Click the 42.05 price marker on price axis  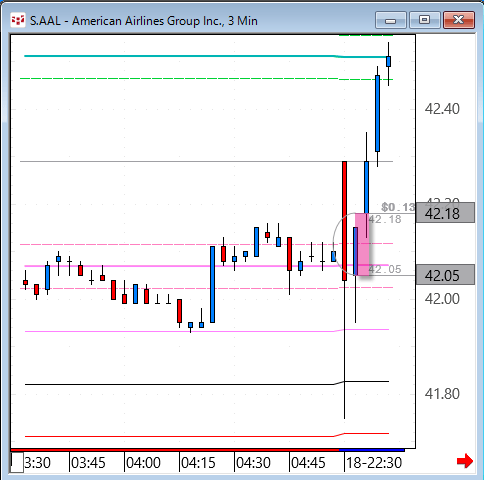pos(445,275)
